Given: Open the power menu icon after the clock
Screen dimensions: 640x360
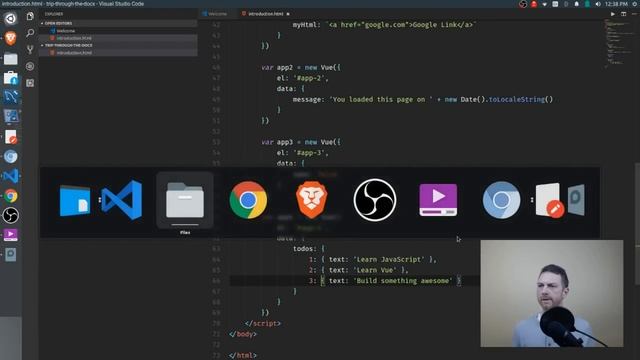Looking at the screenshot, I should [x=636, y=4].
